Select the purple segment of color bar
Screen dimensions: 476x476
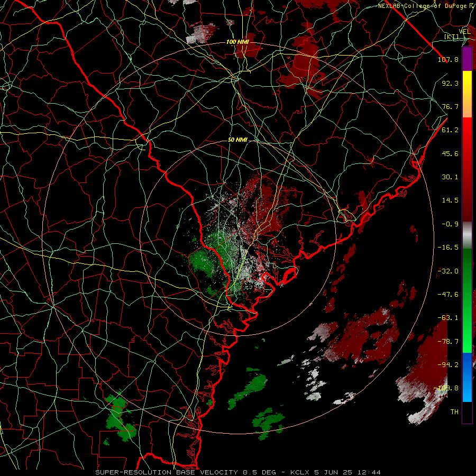(467, 59)
